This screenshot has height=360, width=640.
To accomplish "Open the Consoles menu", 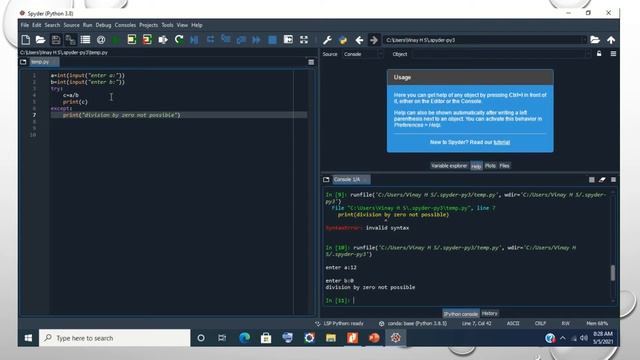I will pyautogui.click(x=125, y=25).
